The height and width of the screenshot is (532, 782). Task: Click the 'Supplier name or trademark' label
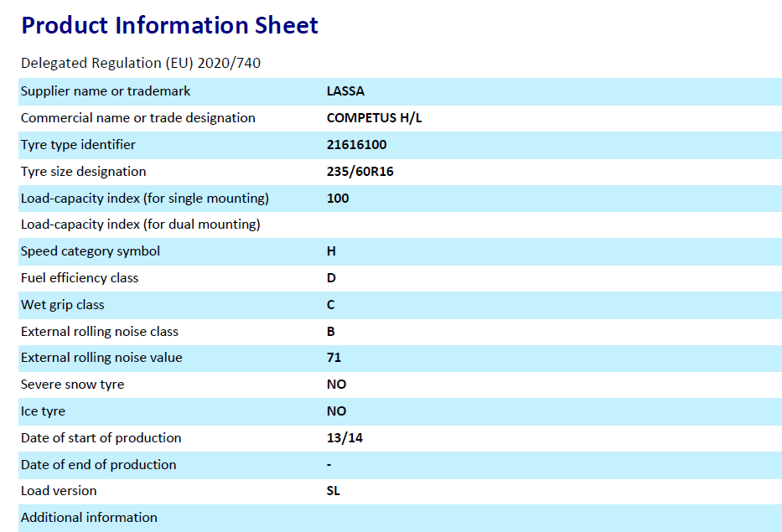[x=106, y=91]
